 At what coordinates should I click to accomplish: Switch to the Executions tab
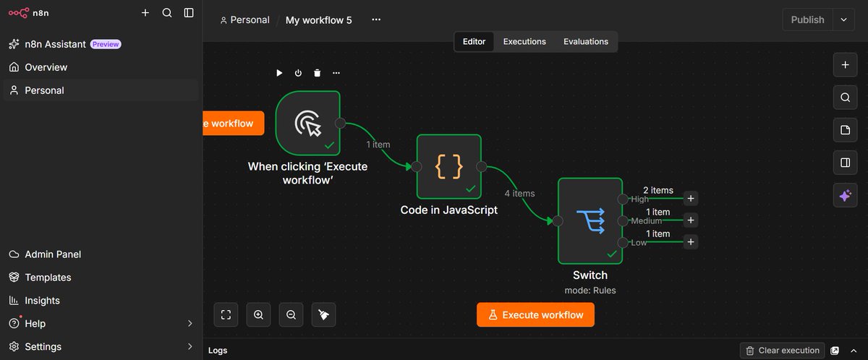(x=524, y=41)
